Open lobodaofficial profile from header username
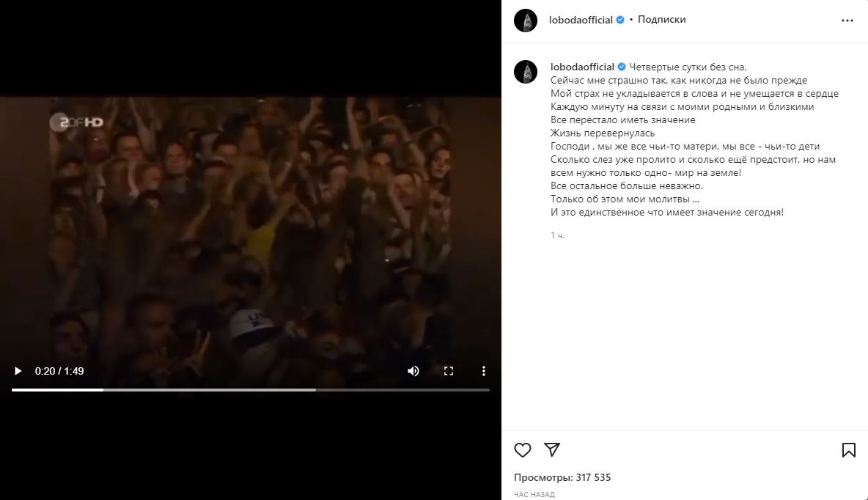This screenshot has width=868, height=500. tap(581, 20)
